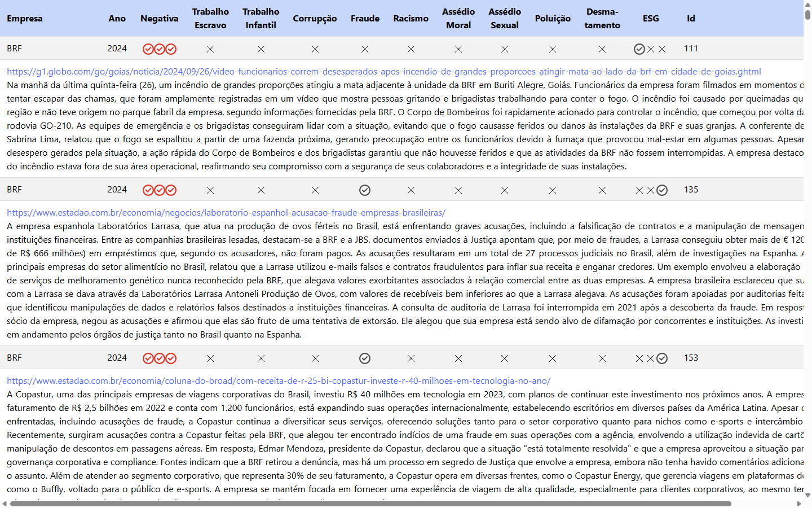Image resolution: width=812 pixels, height=508 pixels.
Task: Click BRF company name in row 153
Action: 14,358
